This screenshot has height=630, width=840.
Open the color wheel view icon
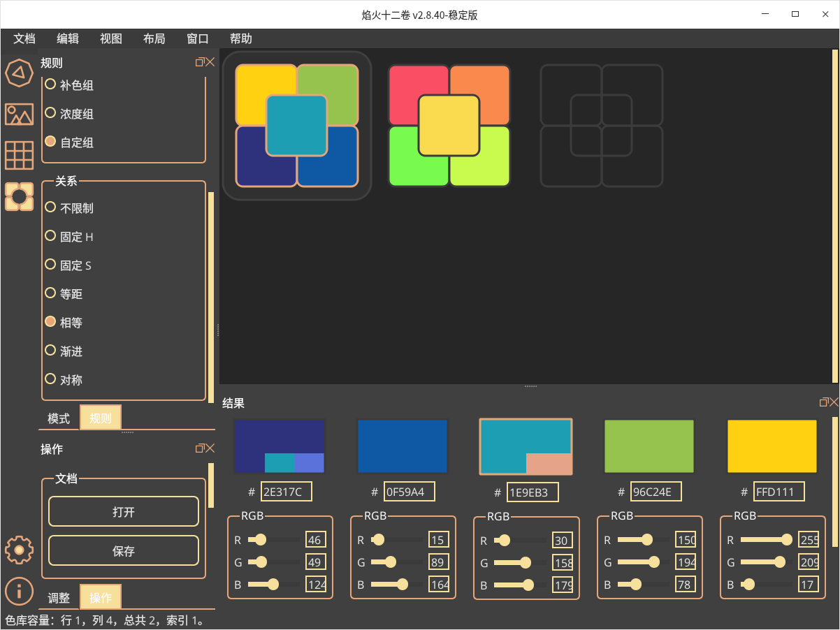(x=19, y=72)
